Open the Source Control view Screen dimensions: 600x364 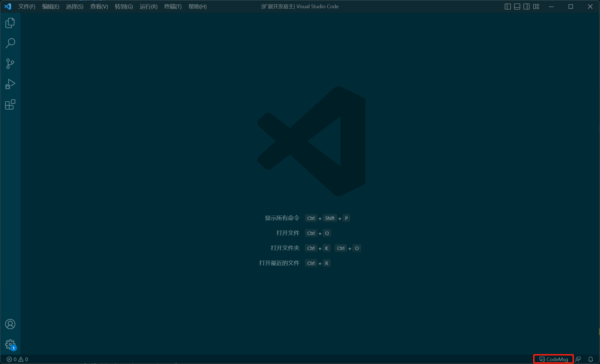[10, 64]
